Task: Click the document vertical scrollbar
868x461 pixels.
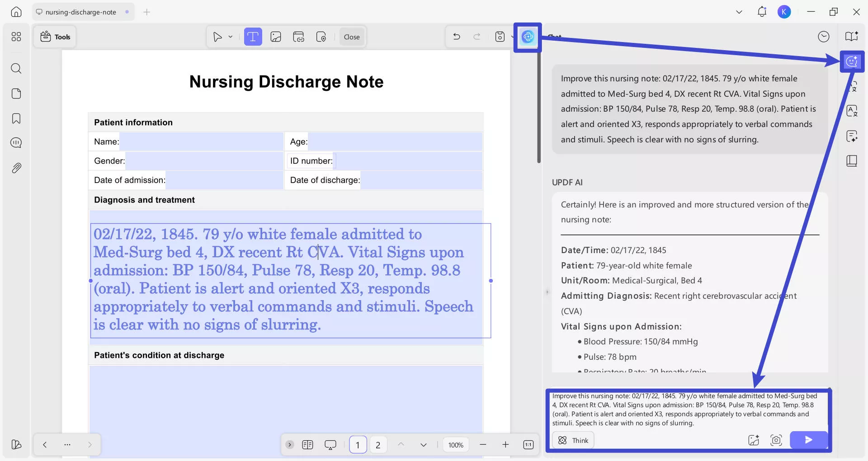Action: (538, 108)
